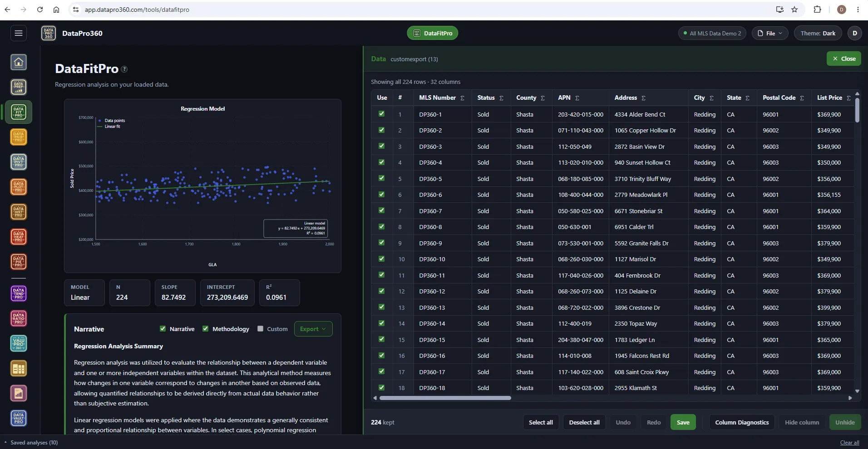Viewport: 868px width, 449px height.
Task: Click the State column header
Action: click(x=734, y=98)
